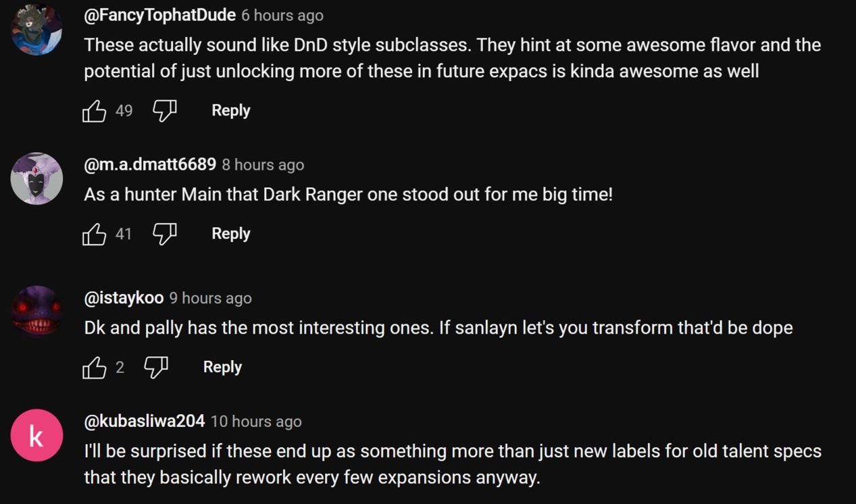Dislike FancyTophatDude's comment
Viewport: 856px width, 504px height.
pyautogui.click(x=164, y=111)
